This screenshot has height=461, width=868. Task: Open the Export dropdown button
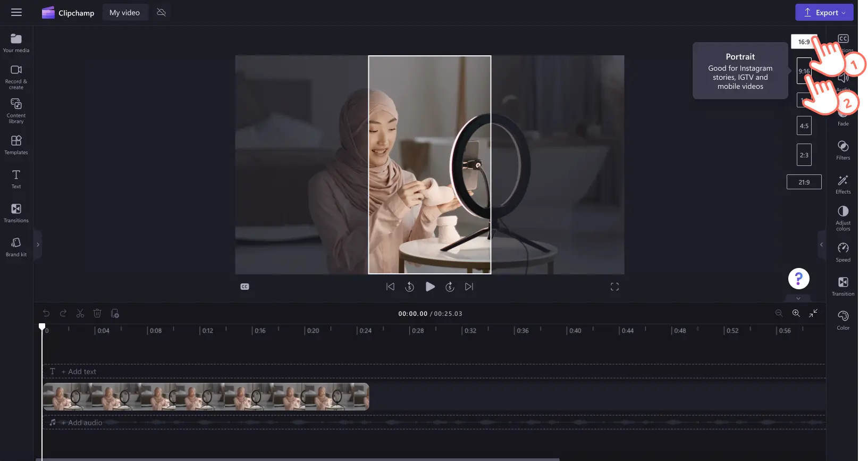click(824, 12)
